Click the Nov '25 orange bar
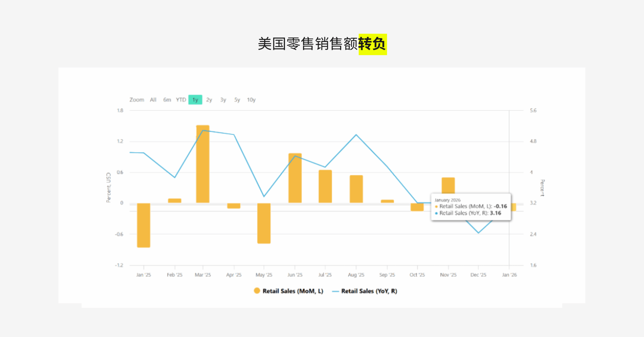 [448, 185]
